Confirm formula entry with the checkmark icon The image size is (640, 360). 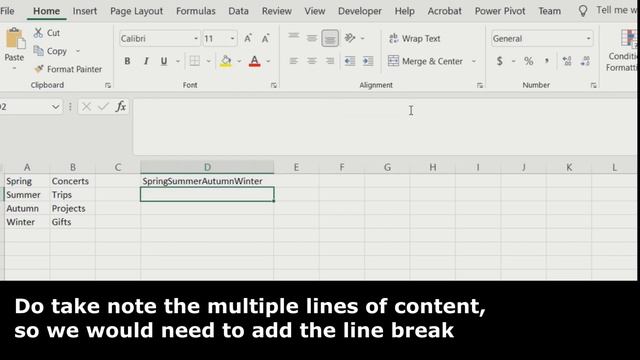point(103,107)
